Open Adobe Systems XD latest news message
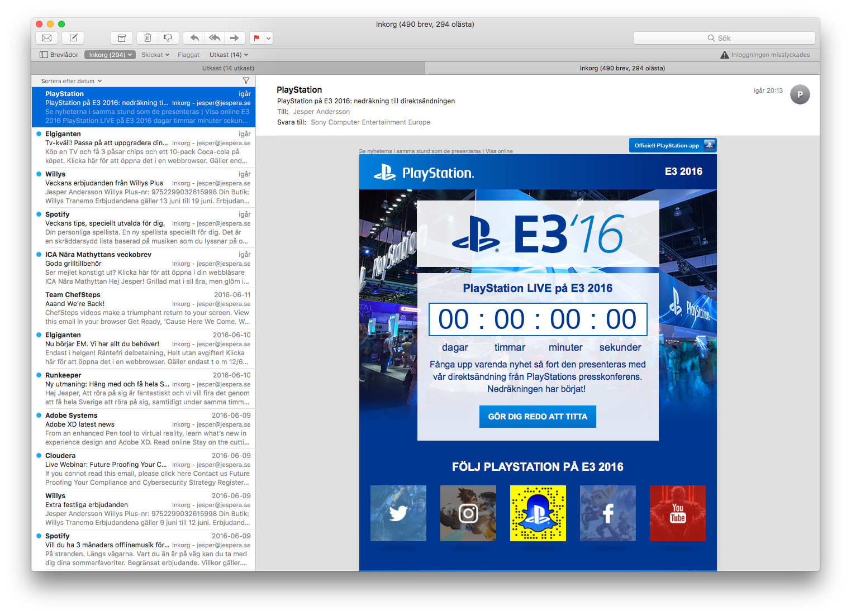 tap(144, 429)
